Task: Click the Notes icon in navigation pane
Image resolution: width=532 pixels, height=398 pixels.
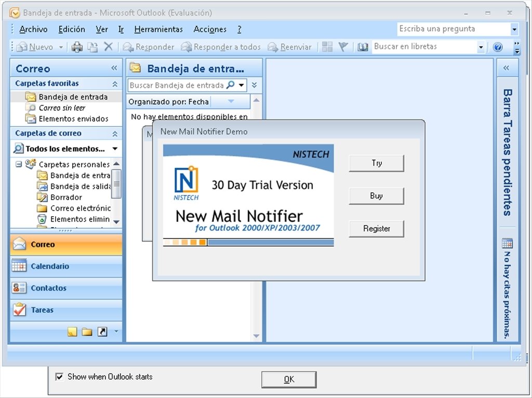Action: tap(72, 331)
